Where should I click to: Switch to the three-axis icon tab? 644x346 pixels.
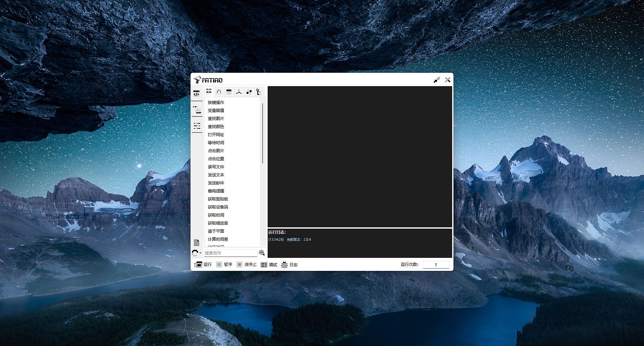coord(239,92)
